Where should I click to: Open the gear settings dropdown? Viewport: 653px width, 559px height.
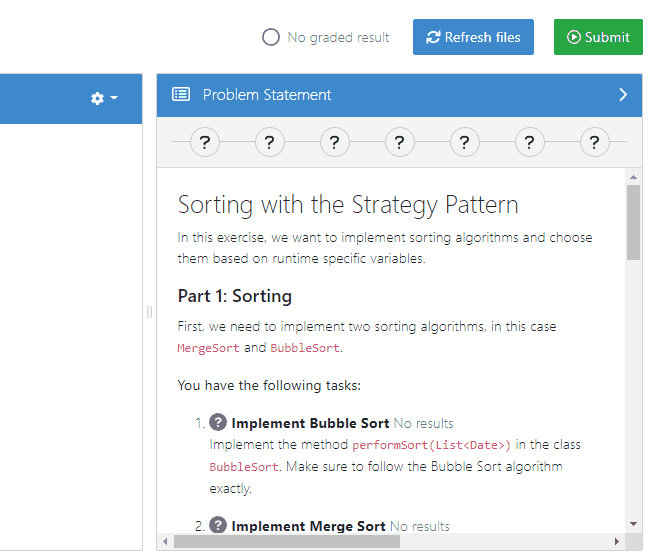coord(104,98)
